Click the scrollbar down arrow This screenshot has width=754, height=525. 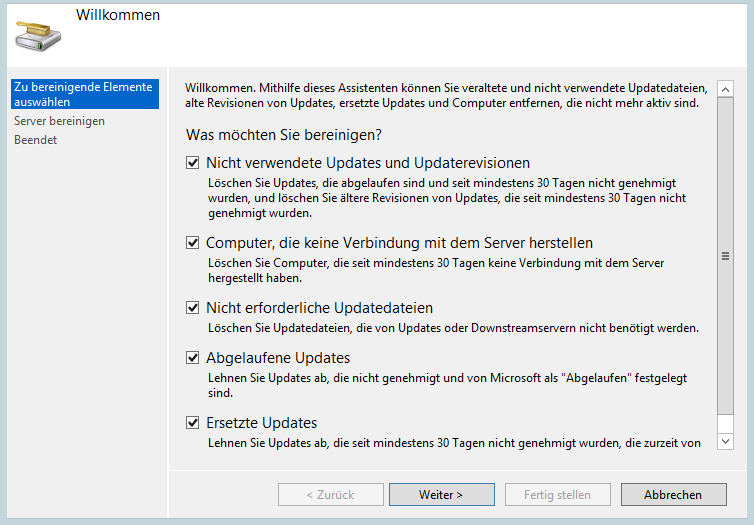(x=725, y=441)
